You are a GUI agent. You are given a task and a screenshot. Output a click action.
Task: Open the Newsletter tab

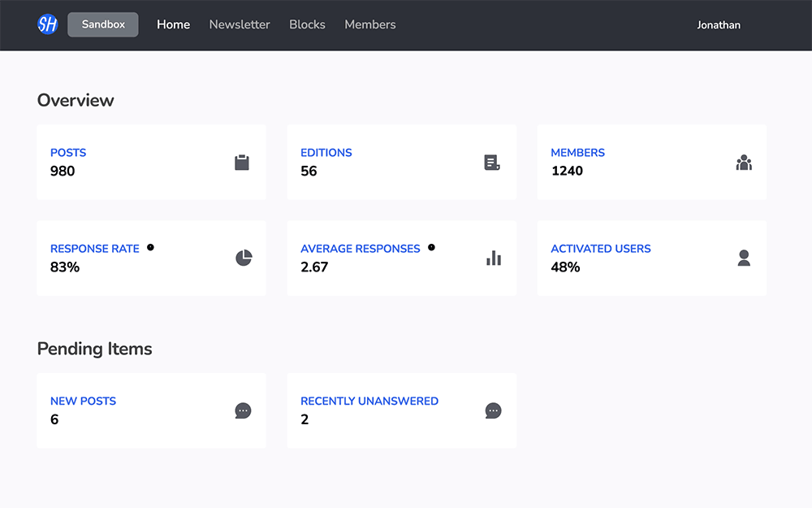pos(240,24)
